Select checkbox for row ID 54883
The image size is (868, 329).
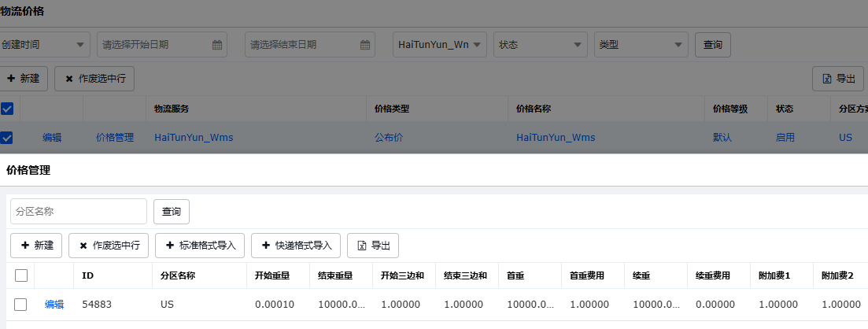[x=20, y=304]
